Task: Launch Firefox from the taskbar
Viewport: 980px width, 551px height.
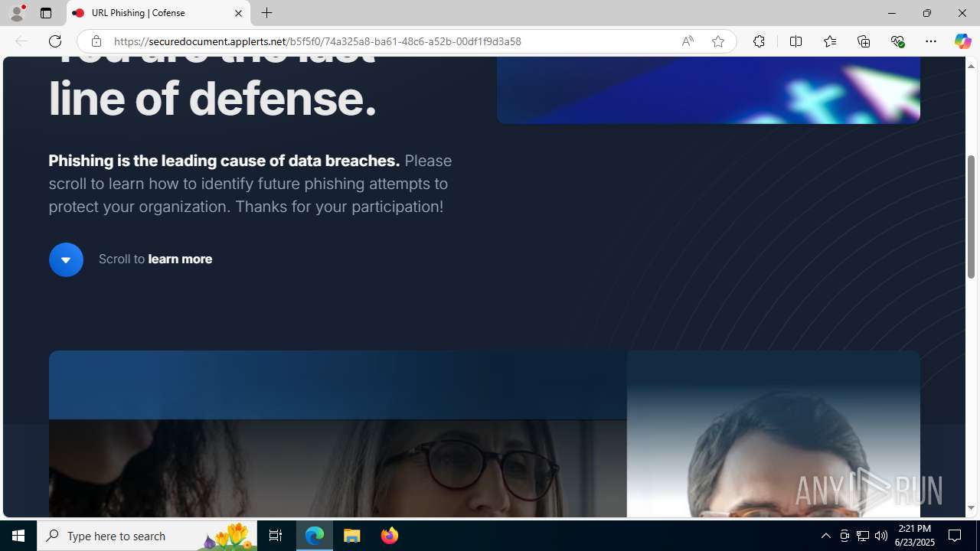Action: click(389, 536)
